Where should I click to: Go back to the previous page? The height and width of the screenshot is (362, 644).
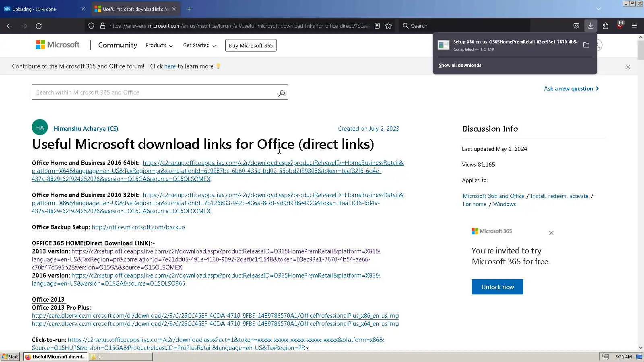pos(10,26)
